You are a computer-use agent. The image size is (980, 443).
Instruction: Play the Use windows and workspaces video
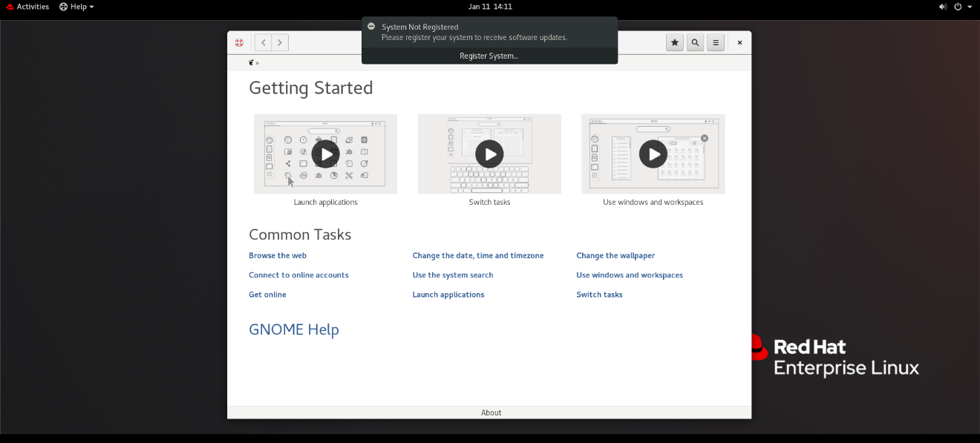coord(653,154)
